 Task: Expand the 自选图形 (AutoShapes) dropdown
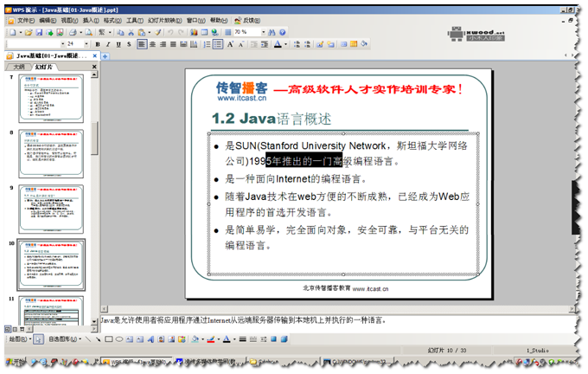point(65,339)
